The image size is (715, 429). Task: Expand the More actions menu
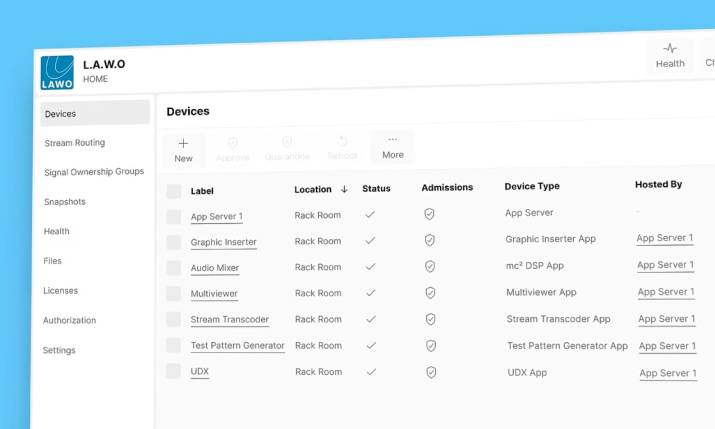(393, 146)
